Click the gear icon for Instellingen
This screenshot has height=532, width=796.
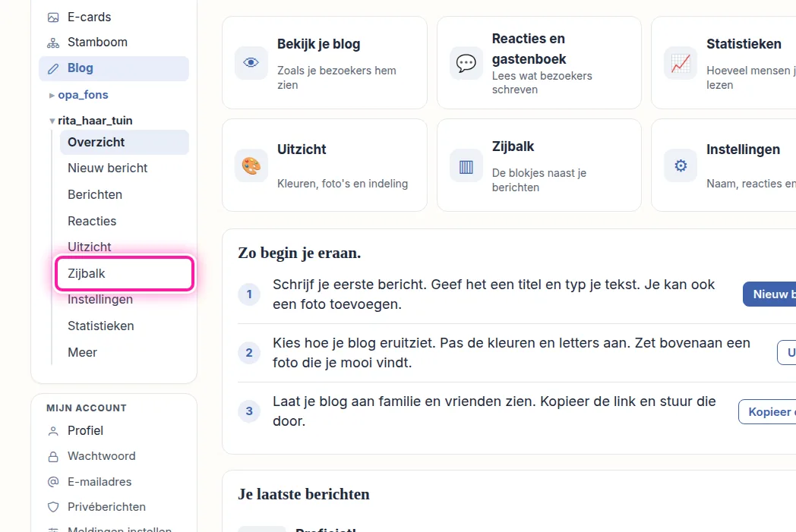pyautogui.click(x=681, y=165)
